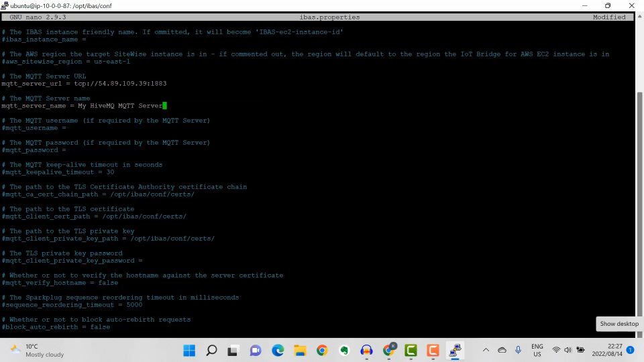Open the Wi-Fi network tray icon

tap(556, 350)
